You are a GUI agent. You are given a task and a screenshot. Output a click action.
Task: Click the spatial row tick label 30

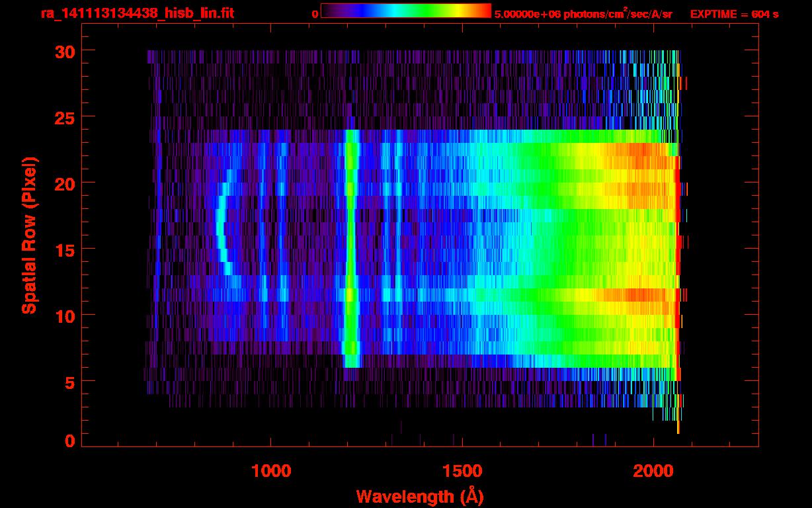(x=65, y=51)
